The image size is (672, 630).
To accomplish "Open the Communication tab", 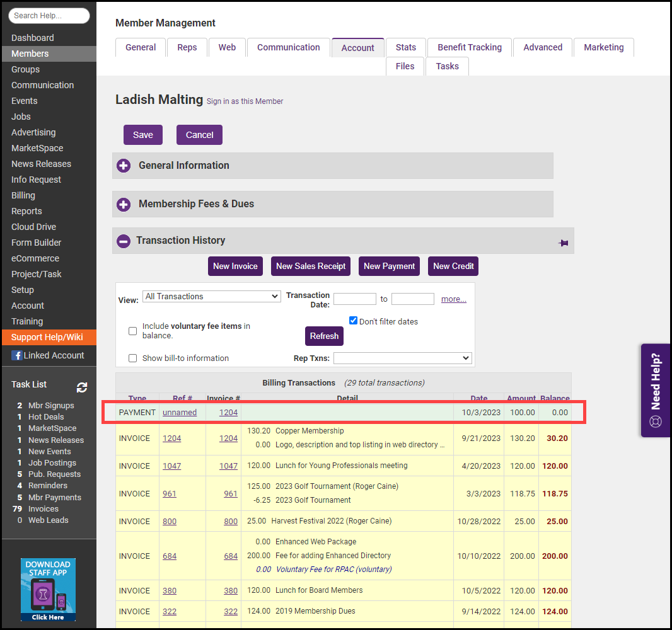I will [288, 47].
